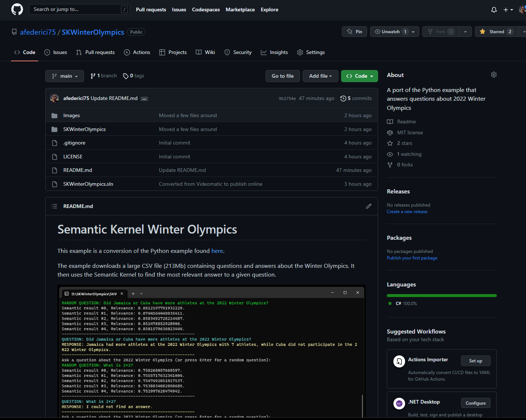
Task: Click the README.md file icon in list
Action: (54, 170)
